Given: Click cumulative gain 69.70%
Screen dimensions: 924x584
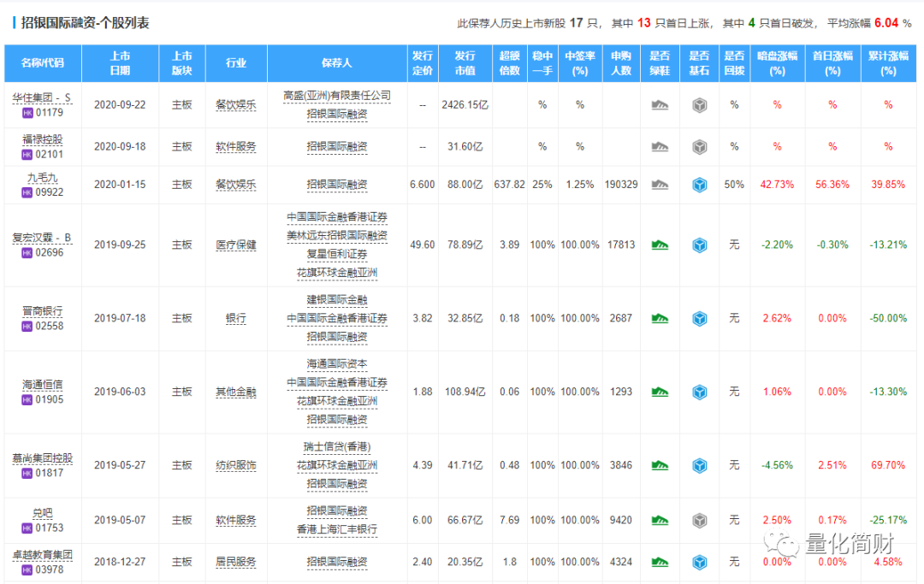Looking at the screenshot, I should (x=888, y=466).
